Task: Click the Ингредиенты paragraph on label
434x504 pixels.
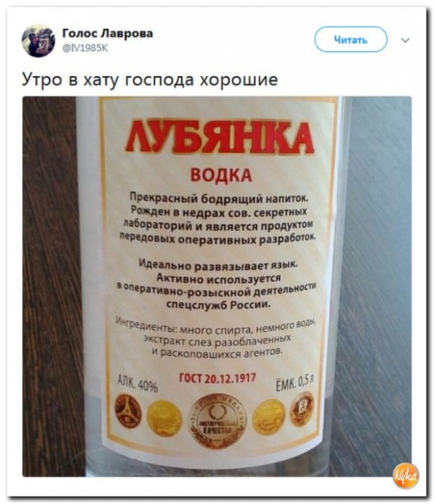Action: coord(217,337)
